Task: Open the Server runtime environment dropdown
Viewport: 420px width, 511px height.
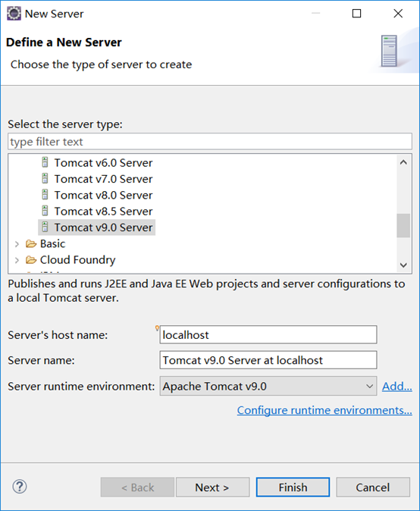Action: click(268, 386)
